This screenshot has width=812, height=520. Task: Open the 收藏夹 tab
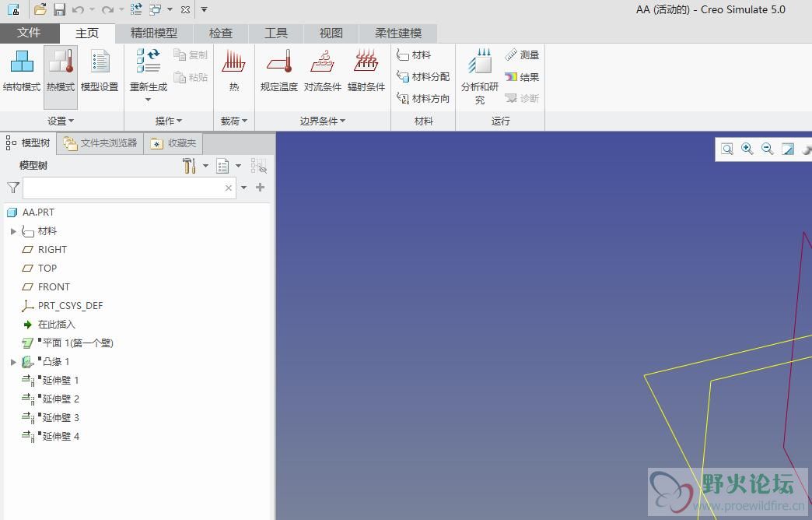point(173,142)
